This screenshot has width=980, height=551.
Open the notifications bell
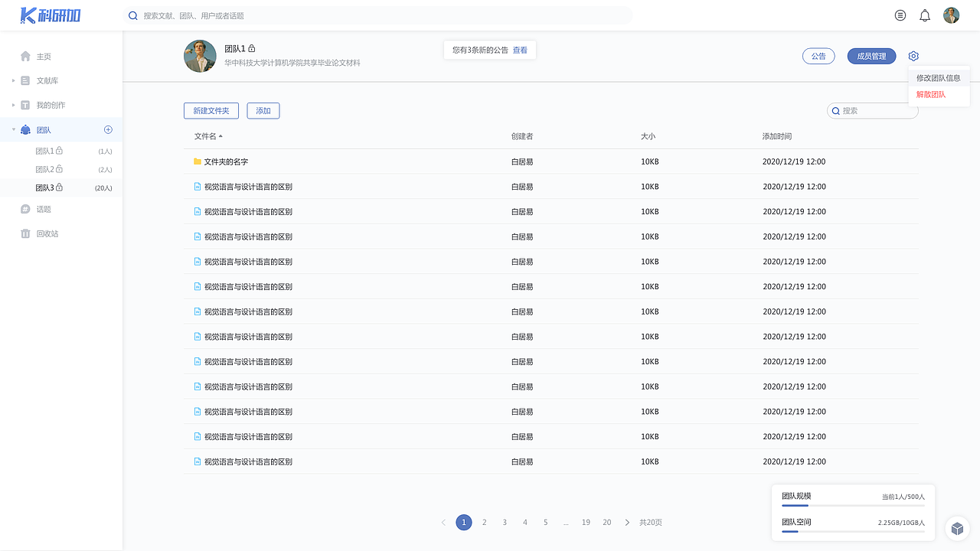pos(925,15)
